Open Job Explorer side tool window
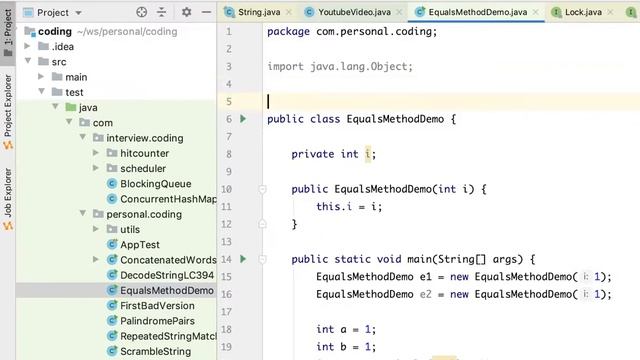The height and width of the screenshot is (360, 640). tap(8, 199)
